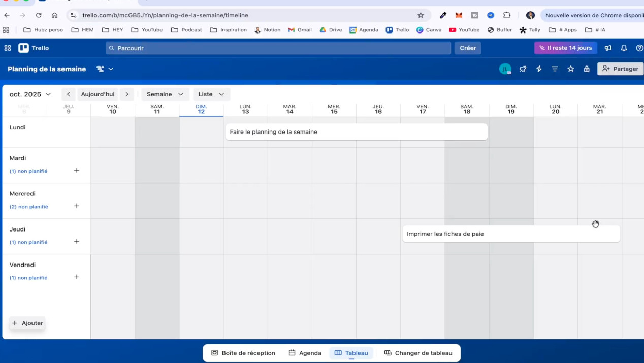The width and height of the screenshot is (644, 363).
Task: Star the Planning de la semaine board
Action: 571,69
